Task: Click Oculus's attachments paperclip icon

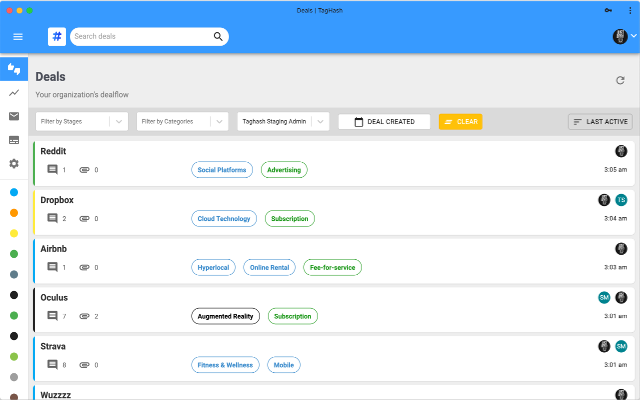Action: [84, 316]
